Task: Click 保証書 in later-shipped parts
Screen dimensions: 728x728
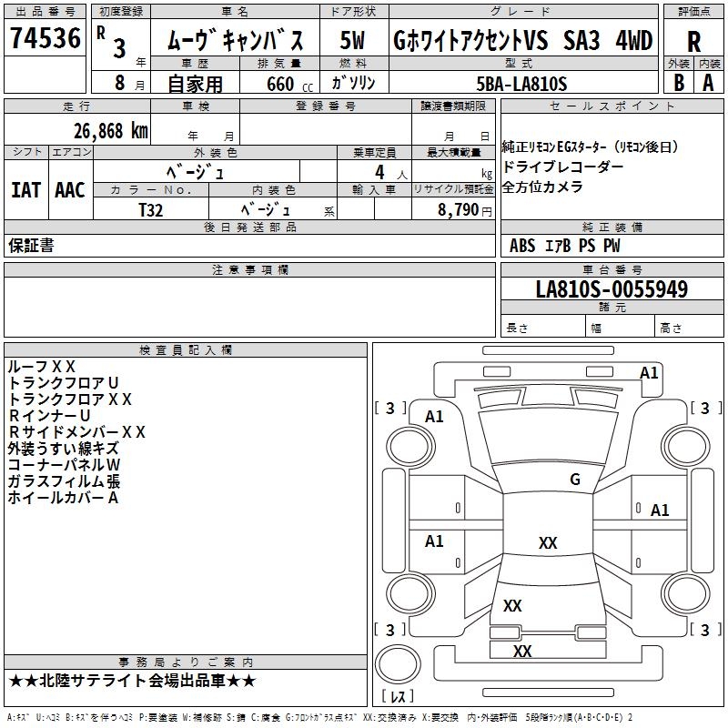Action: [31, 245]
